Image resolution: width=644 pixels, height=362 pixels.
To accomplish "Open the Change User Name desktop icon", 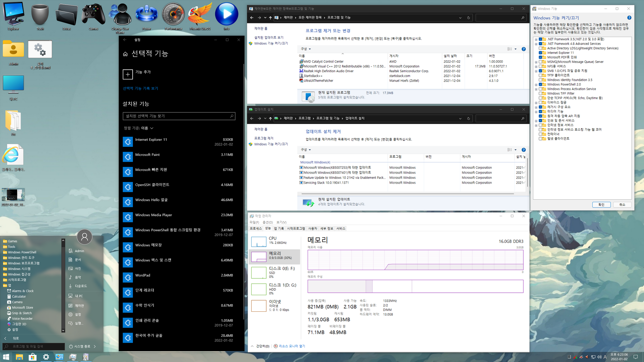I will pyautogui.click(x=120, y=17).
